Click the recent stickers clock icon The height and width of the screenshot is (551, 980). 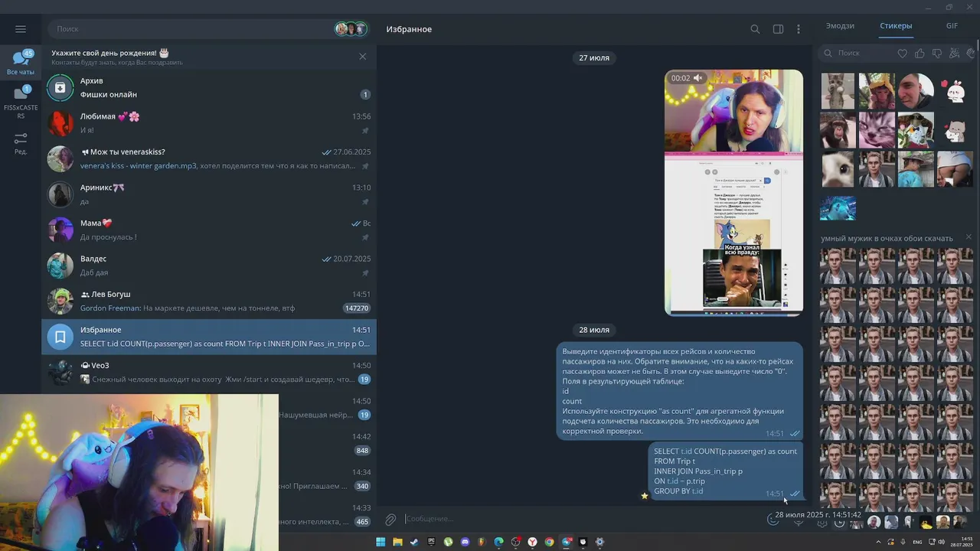tap(839, 523)
